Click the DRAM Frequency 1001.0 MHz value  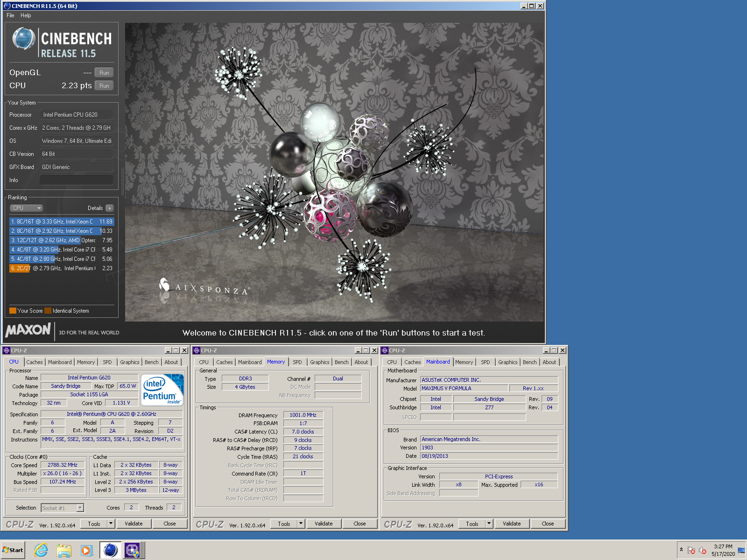coord(303,415)
